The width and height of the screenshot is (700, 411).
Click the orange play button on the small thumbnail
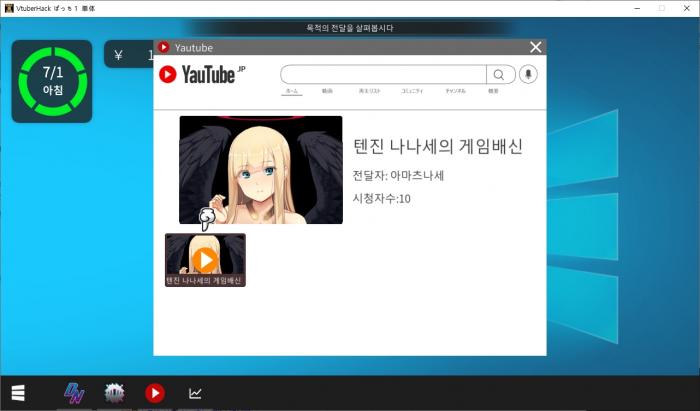click(x=205, y=259)
